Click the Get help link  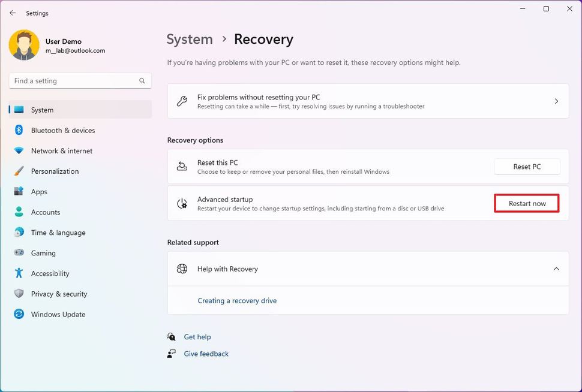pyautogui.click(x=197, y=337)
